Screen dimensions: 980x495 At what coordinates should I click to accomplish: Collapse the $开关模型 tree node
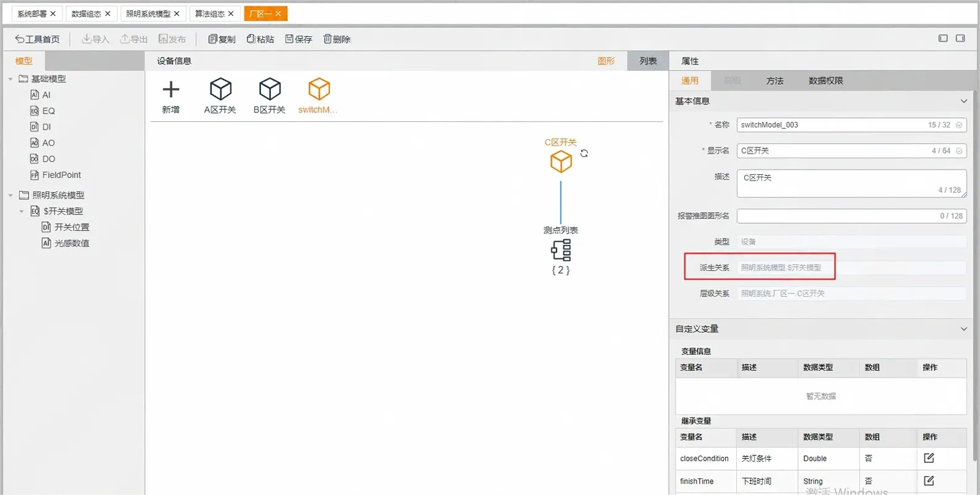[x=22, y=211]
